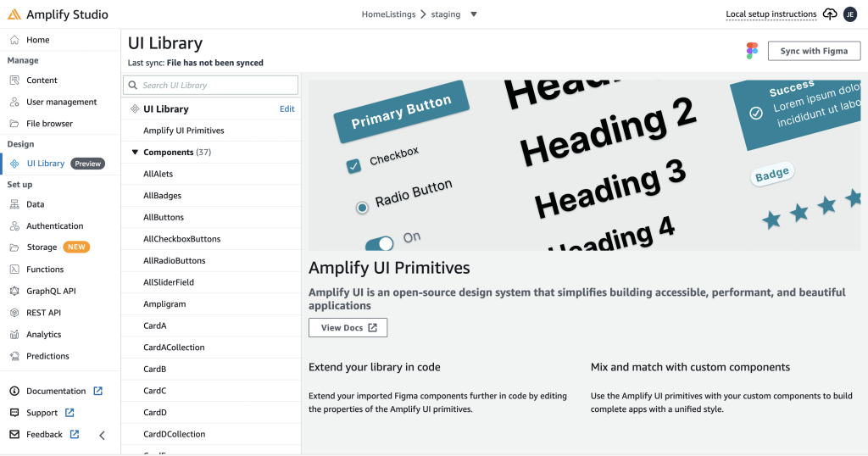Select the AllAlets component
Viewport: 868px width, 456px height.
158,174
